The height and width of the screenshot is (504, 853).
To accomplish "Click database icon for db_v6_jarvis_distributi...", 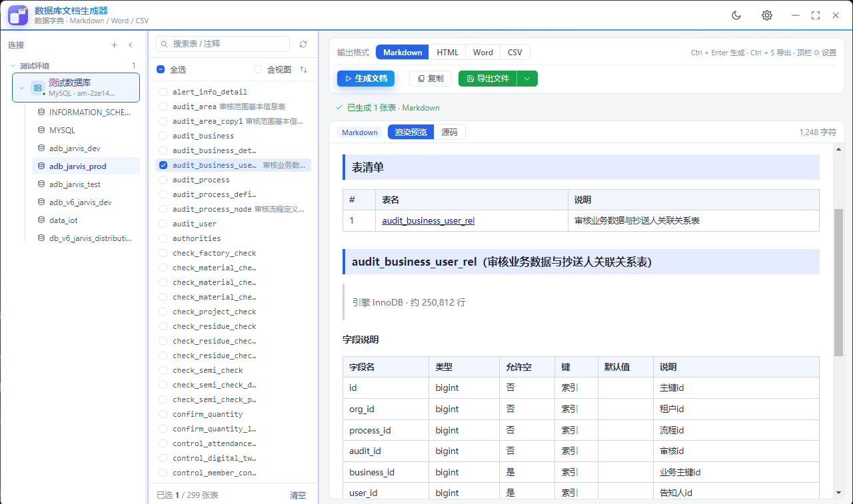I will (41, 238).
